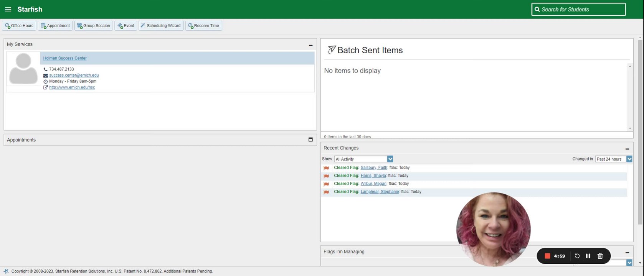Collapse the Recent Changes panel
This screenshot has height=276, width=644.
[627, 149]
